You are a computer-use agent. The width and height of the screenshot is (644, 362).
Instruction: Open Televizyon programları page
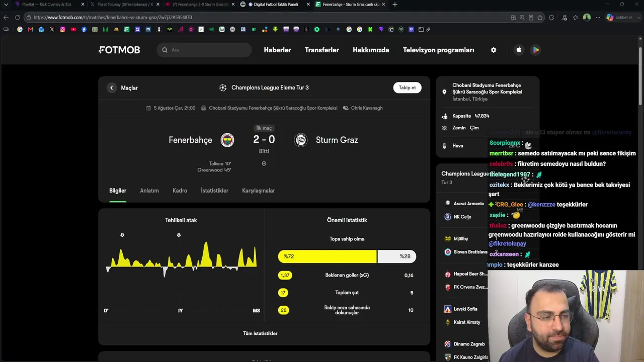(x=438, y=50)
